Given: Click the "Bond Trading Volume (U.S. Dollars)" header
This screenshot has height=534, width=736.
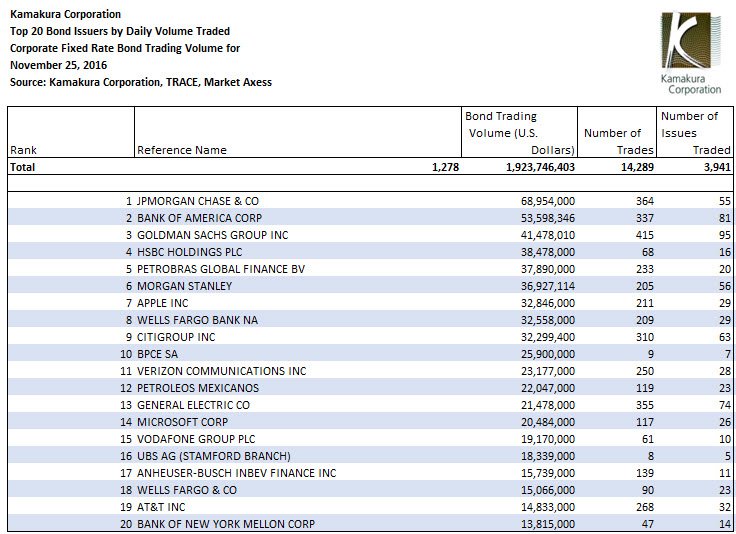Looking at the screenshot, I should pyautogui.click(x=520, y=133).
